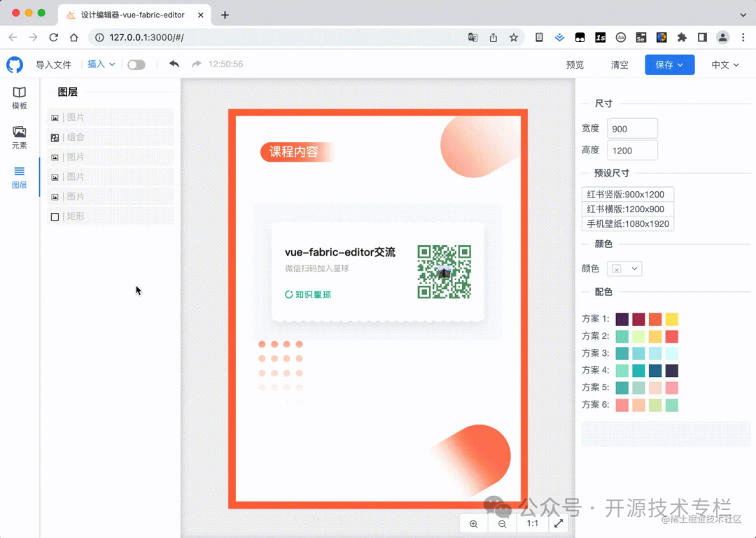Choose preset 红书竖版:900x1200

[x=627, y=195]
